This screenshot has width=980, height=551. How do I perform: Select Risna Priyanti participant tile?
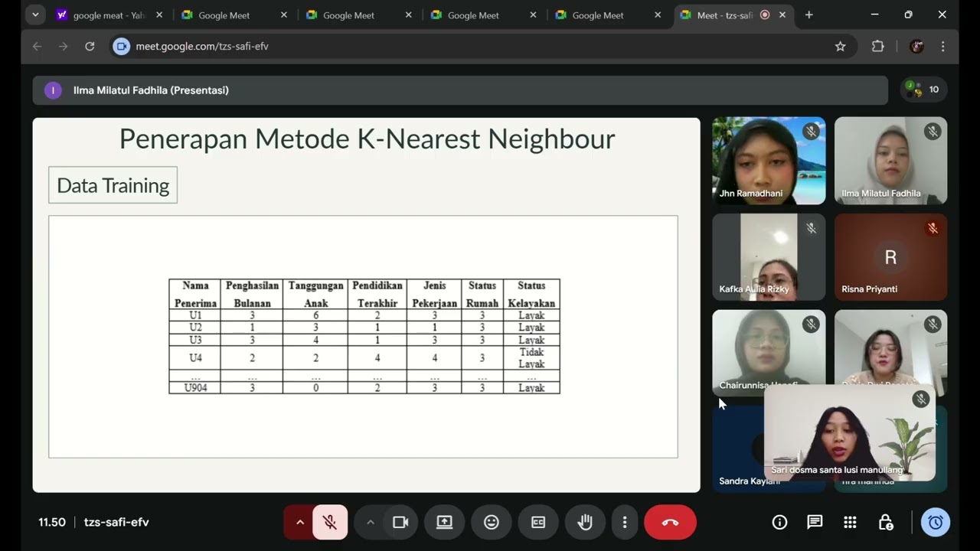coord(890,257)
